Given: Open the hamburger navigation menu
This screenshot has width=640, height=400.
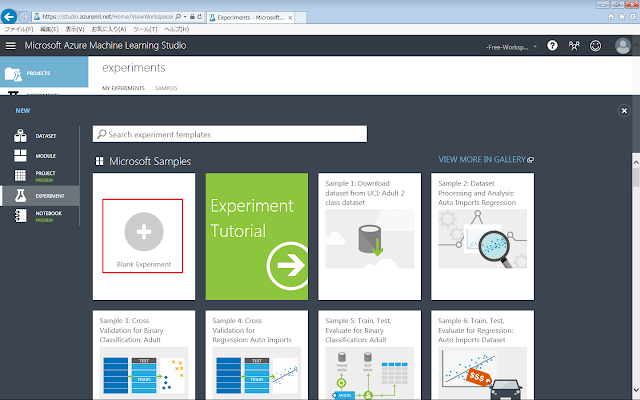Looking at the screenshot, I should (11, 46).
